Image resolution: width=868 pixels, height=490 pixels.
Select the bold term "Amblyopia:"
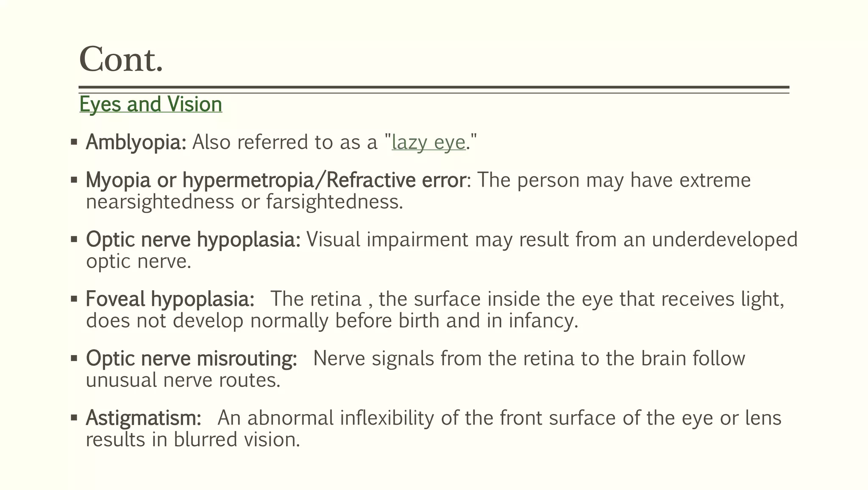[136, 142]
